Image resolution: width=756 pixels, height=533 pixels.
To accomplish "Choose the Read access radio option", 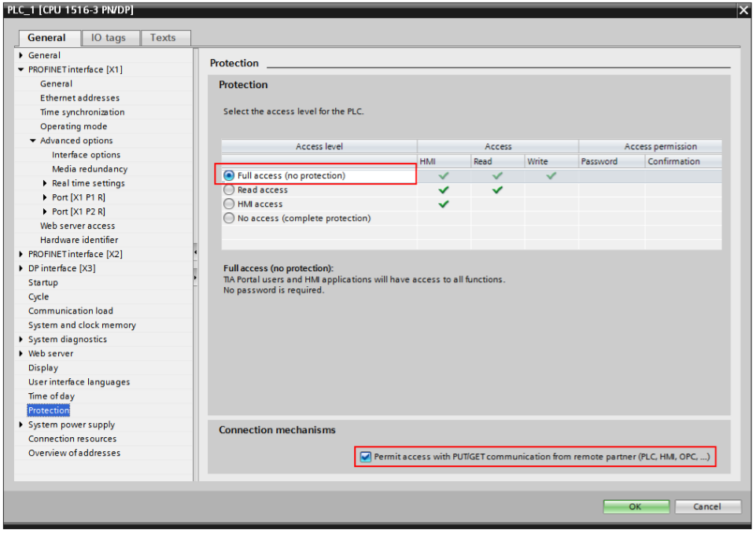I will (x=229, y=190).
